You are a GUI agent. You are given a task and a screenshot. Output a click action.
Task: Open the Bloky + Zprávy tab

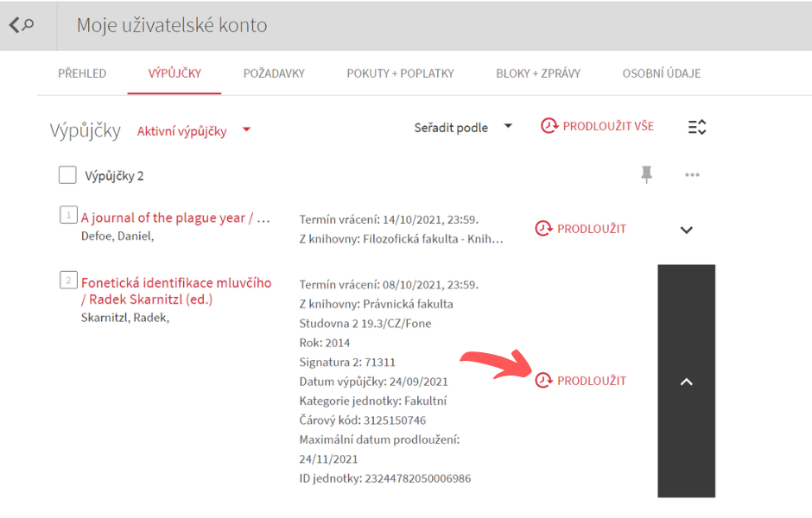pos(538,73)
